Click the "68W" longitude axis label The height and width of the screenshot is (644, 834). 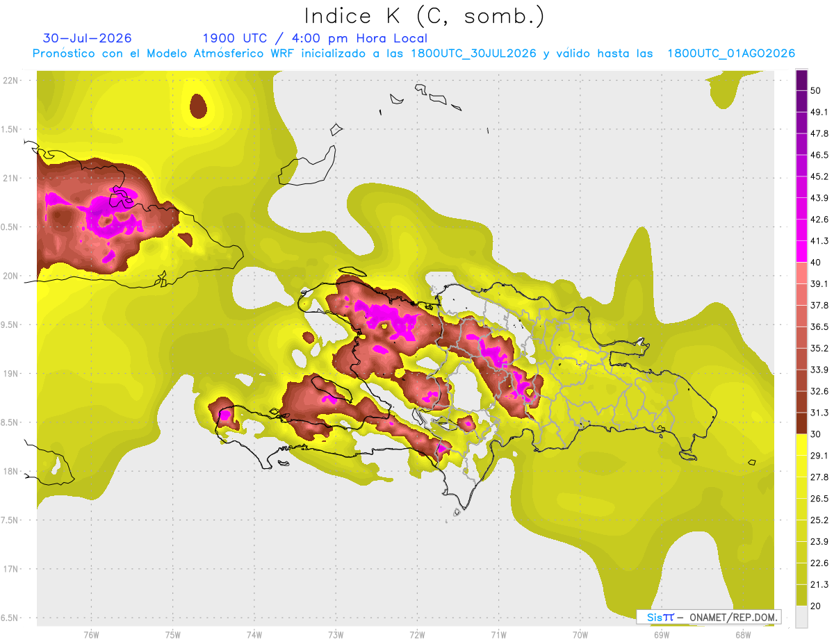(742, 634)
